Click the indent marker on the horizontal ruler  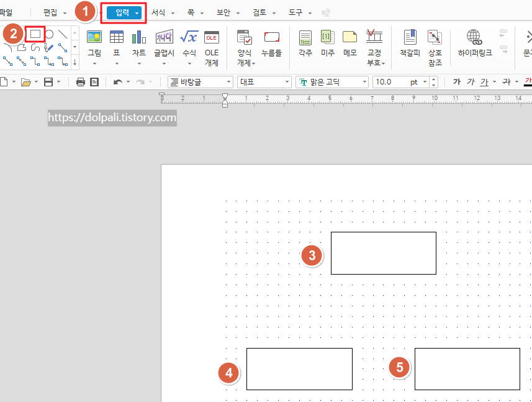[x=225, y=100]
